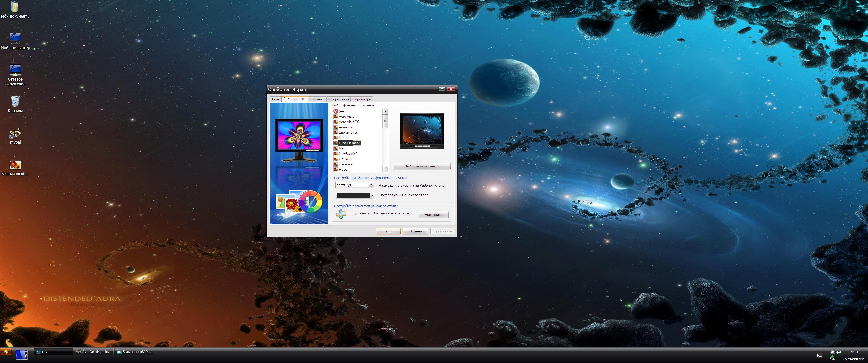The image size is (868, 363).
Task: Open the Оформление tab
Action: 338,99
